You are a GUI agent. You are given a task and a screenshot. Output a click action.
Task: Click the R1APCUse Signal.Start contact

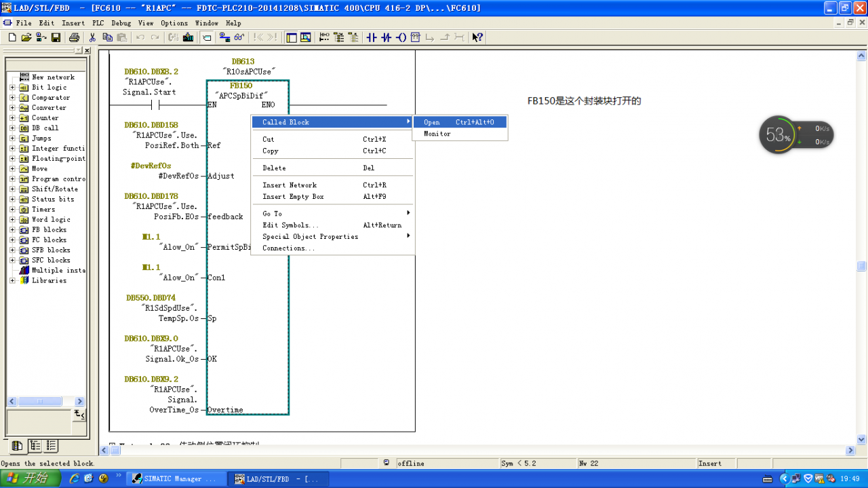[157, 105]
